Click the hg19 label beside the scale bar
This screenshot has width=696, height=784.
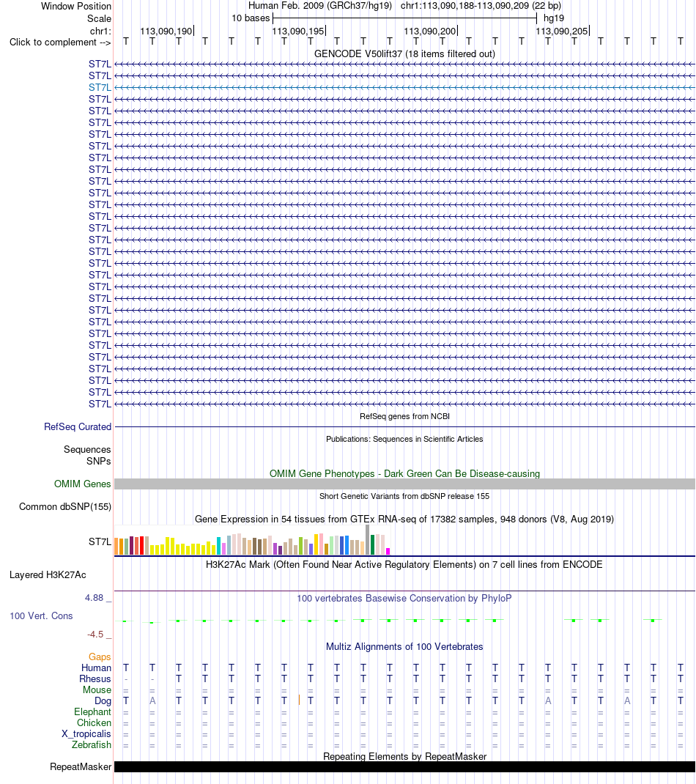553,18
